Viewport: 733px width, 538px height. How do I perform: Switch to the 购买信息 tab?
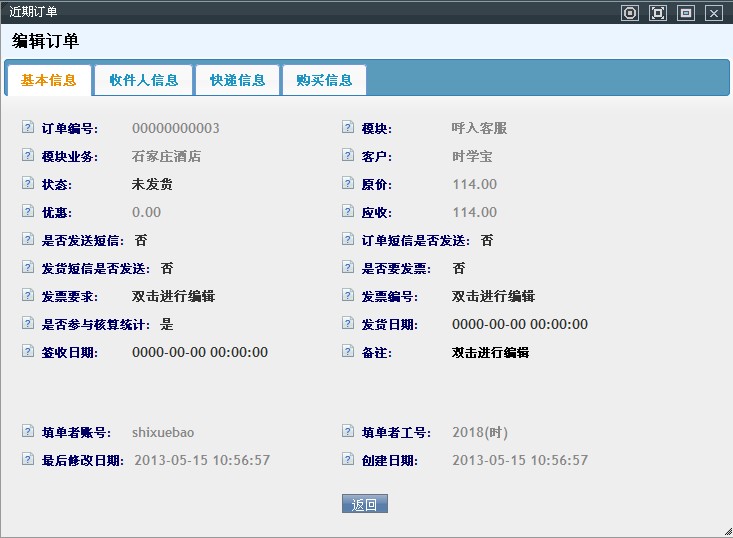(324, 80)
